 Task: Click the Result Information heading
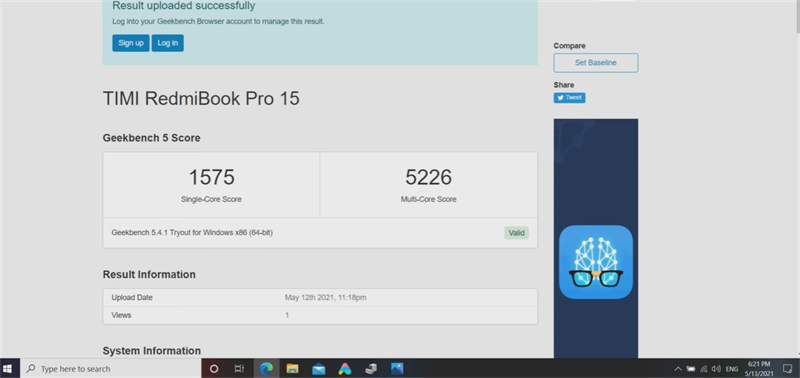click(149, 274)
